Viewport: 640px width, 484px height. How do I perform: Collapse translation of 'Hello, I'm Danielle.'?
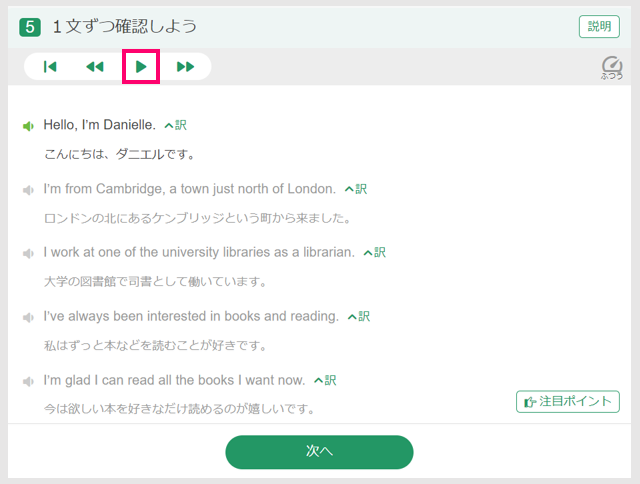point(176,125)
